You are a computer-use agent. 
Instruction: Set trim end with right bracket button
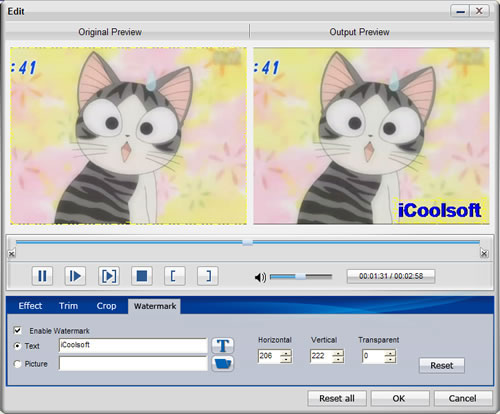click(x=208, y=276)
